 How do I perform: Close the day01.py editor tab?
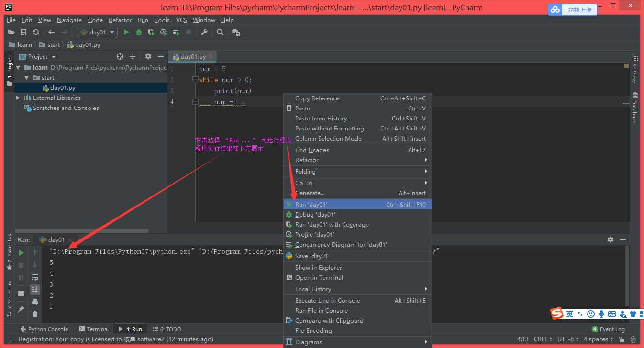point(211,56)
